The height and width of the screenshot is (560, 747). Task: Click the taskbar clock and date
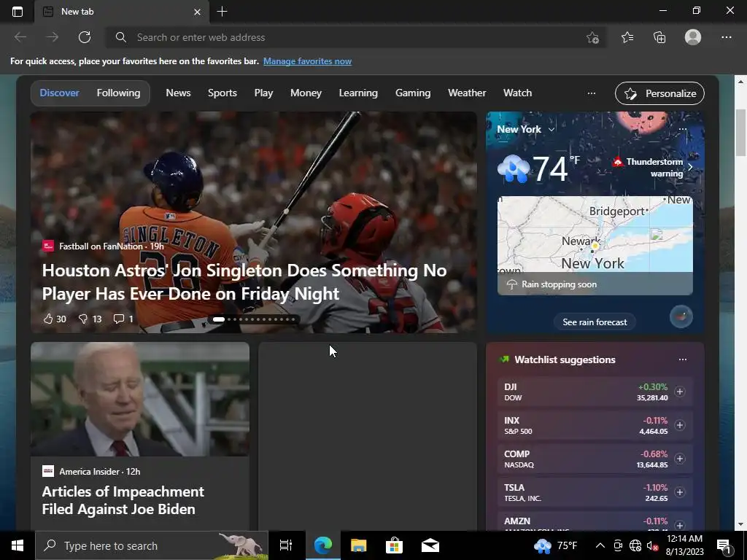coord(684,545)
